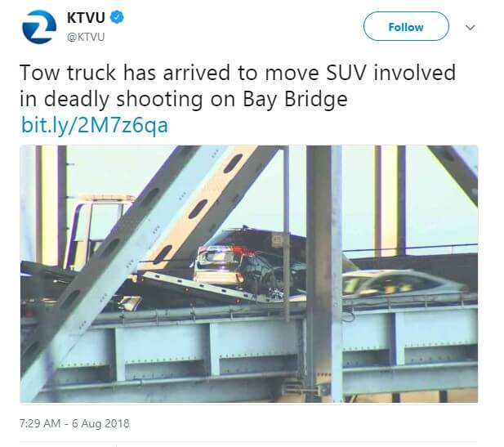This screenshot has width=504, height=447.
Task: Open the tweet options chevron menu
Action: pos(470,27)
